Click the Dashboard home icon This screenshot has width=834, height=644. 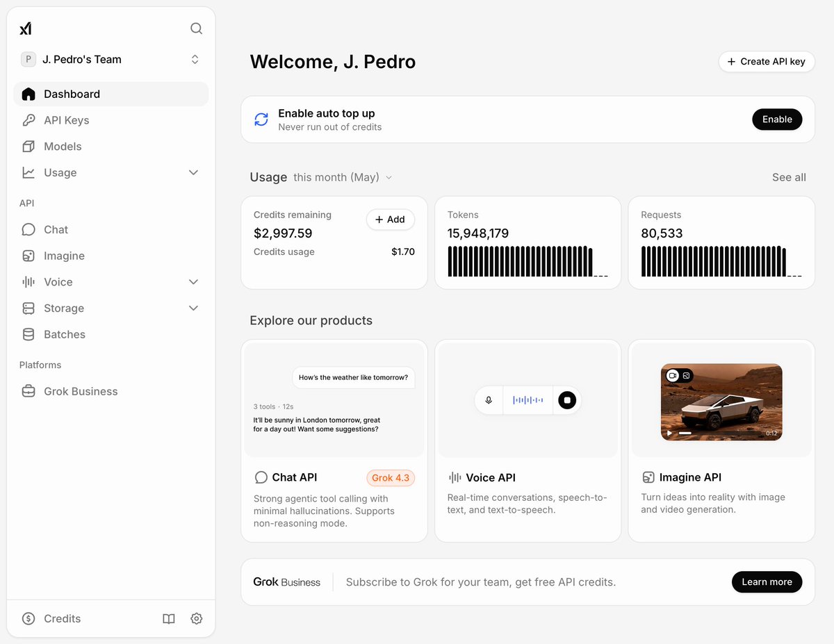pos(28,94)
